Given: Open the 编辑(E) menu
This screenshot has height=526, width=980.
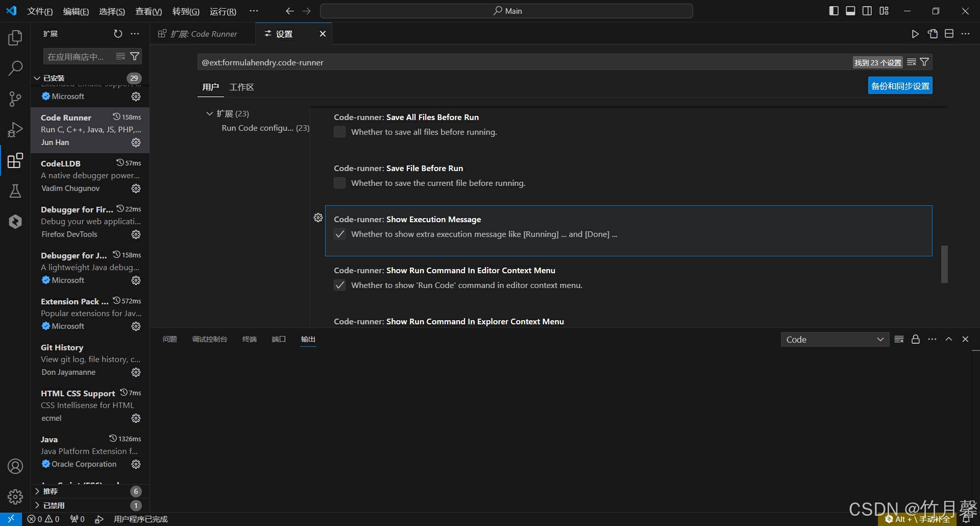Looking at the screenshot, I should tap(76, 11).
